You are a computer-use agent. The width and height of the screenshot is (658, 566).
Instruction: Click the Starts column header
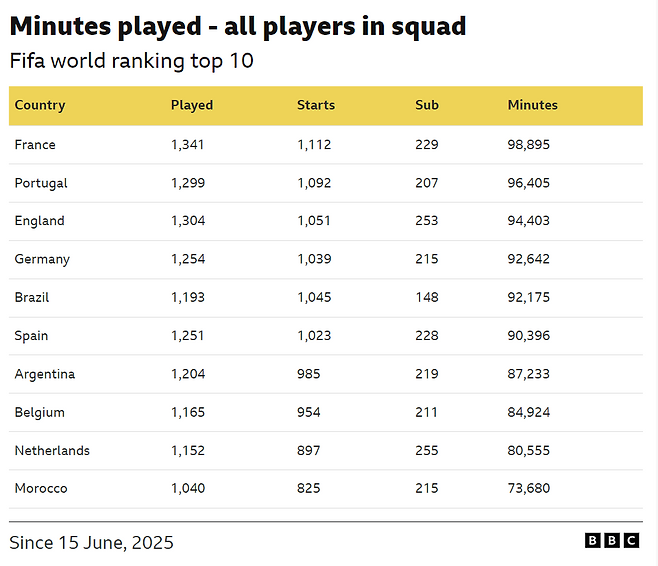click(316, 105)
